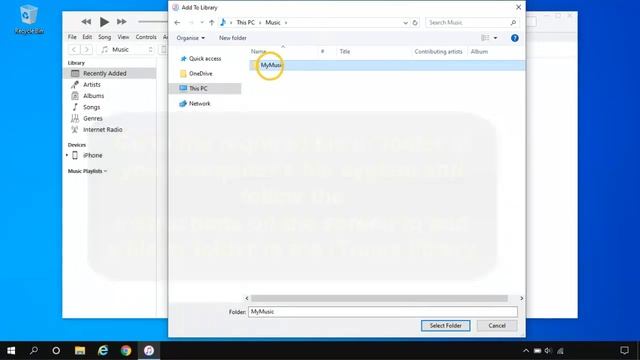Click the search magnifier icon in dialog
The width and height of the screenshot is (640, 360).
click(x=513, y=22)
